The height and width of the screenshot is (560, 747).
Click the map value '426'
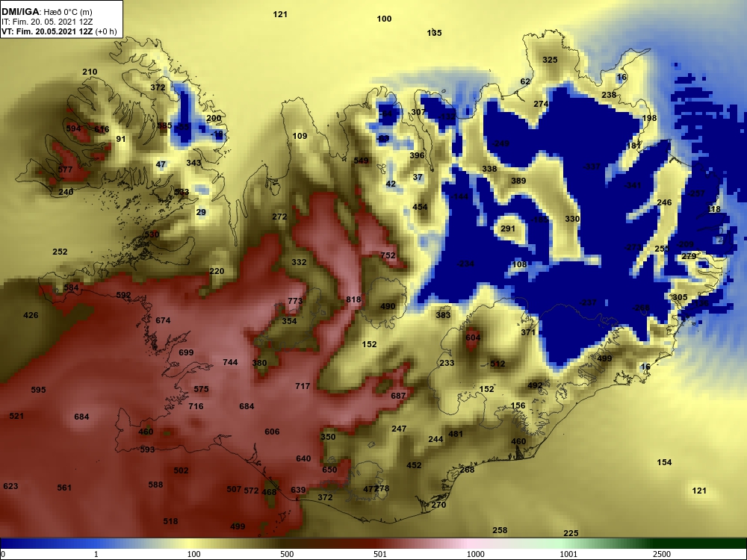click(31, 315)
